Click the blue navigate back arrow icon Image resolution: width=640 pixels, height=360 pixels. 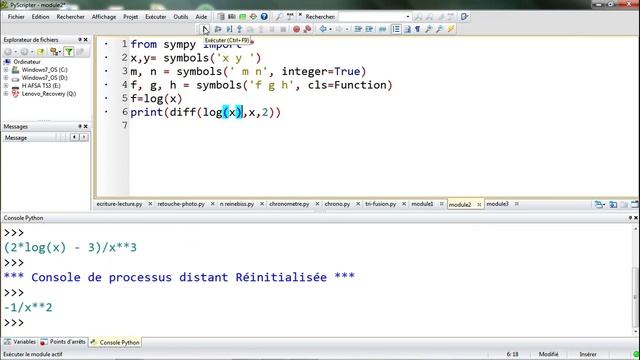point(323,29)
